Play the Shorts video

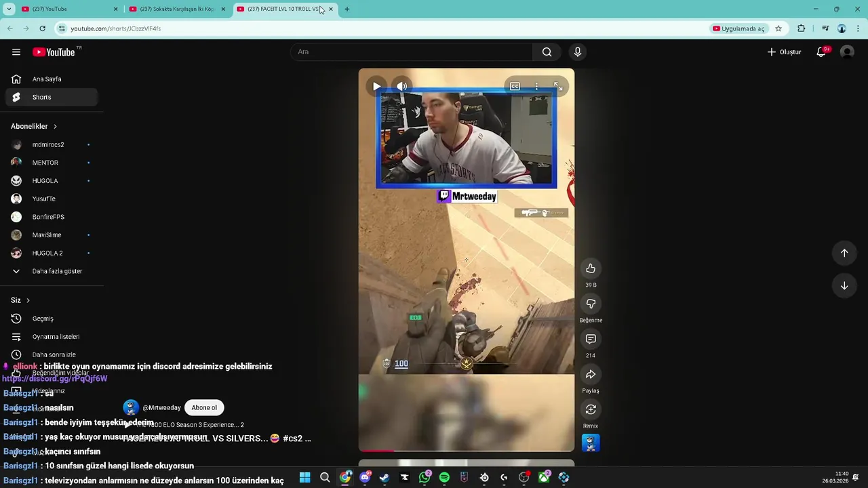(376, 86)
